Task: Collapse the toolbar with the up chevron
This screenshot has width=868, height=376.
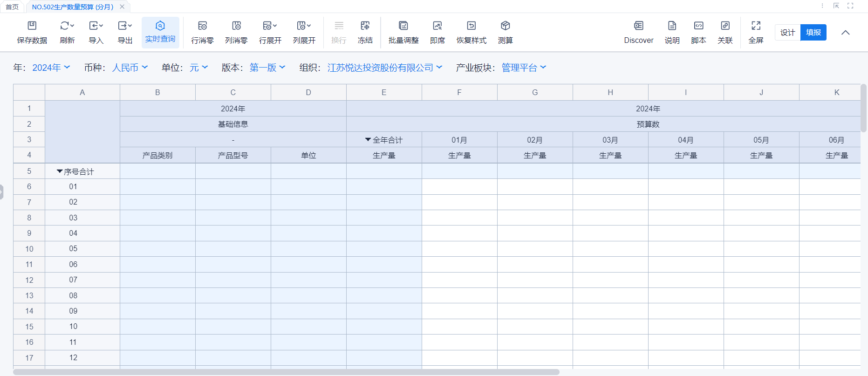Action: 846,33
